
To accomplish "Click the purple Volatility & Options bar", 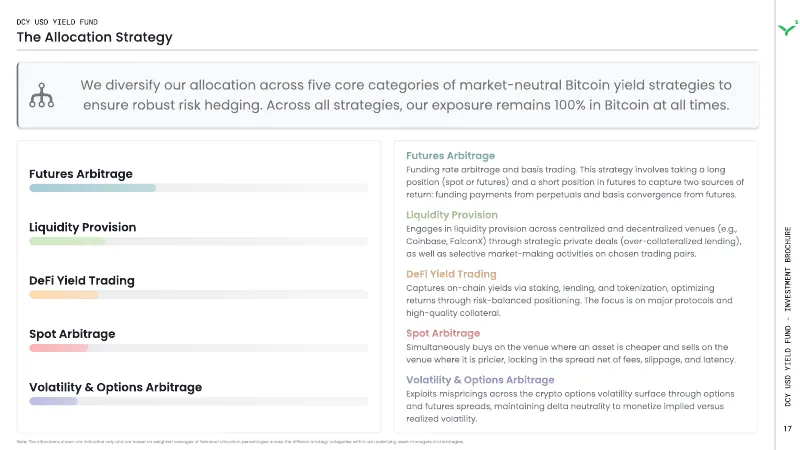I will [53, 402].
